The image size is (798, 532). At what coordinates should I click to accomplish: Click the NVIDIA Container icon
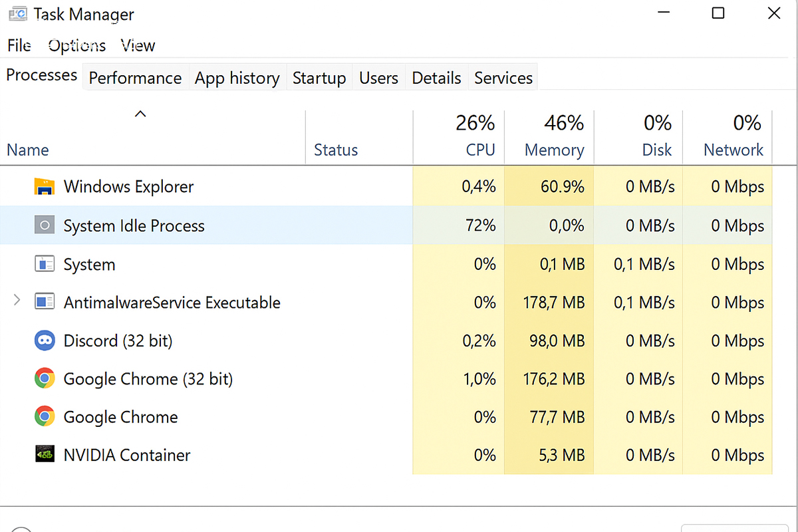(44, 455)
